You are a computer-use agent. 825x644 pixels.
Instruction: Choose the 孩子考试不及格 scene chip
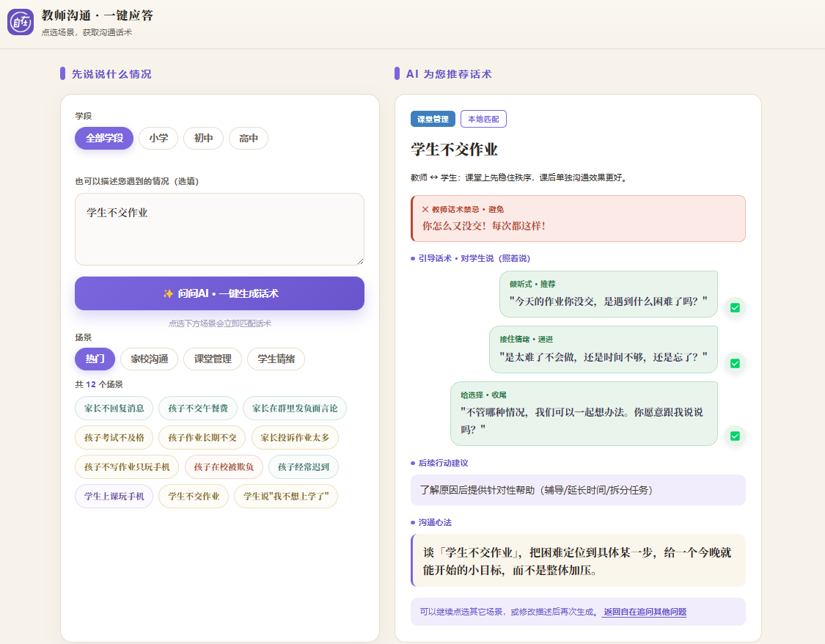click(114, 438)
